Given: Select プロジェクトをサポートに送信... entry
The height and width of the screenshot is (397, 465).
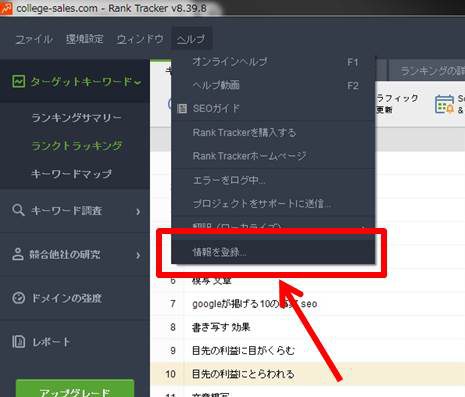Looking at the screenshot, I should [x=273, y=203].
